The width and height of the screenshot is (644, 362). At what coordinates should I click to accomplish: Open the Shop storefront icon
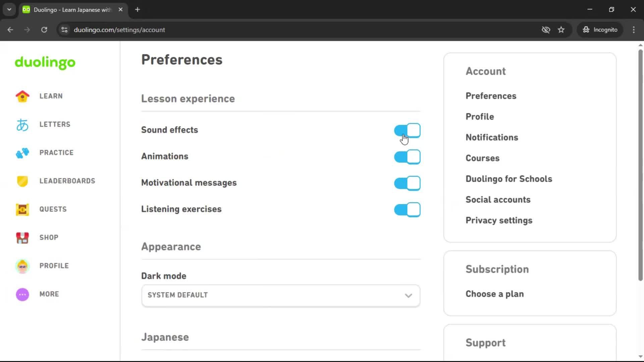[x=22, y=238]
